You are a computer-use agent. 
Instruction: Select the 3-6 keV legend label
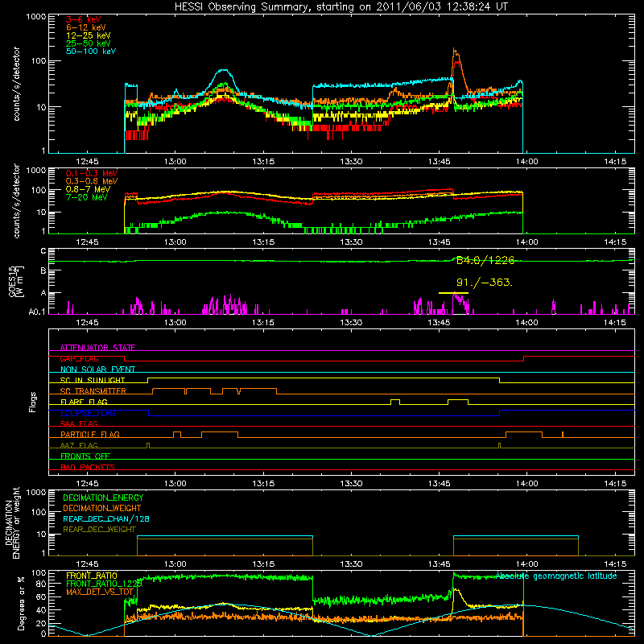click(x=84, y=19)
